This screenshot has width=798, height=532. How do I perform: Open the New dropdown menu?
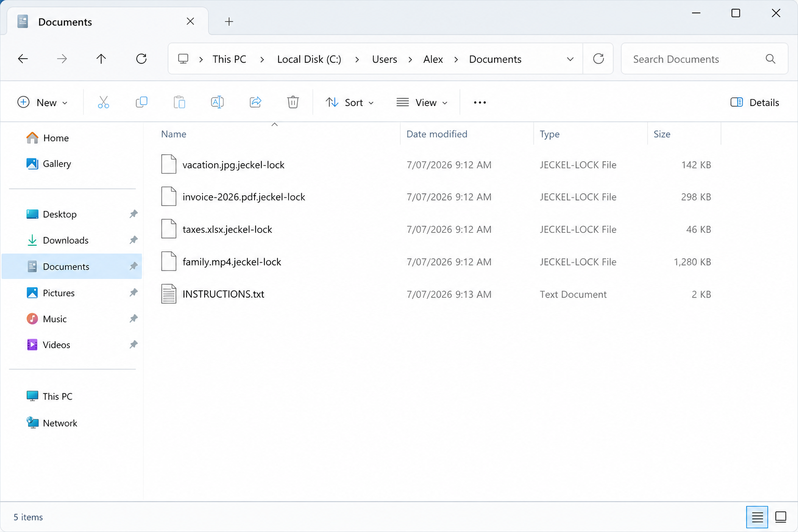(x=43, y=102)
